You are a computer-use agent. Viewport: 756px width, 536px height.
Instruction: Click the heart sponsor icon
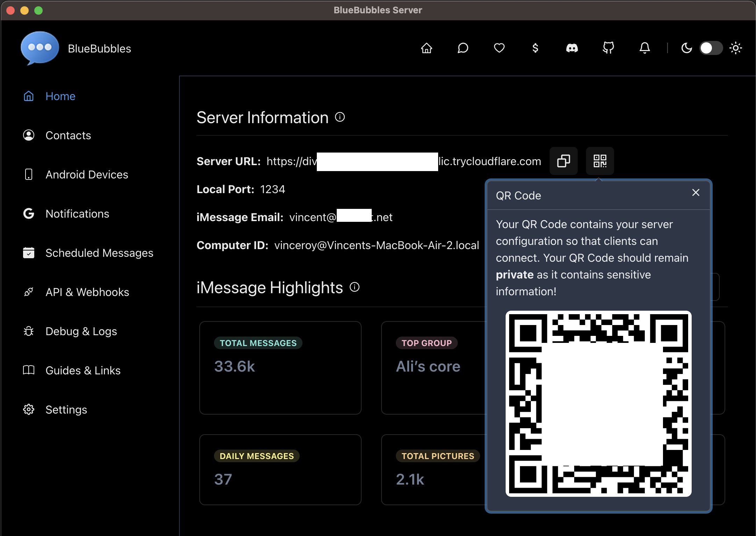coord(499,48)
